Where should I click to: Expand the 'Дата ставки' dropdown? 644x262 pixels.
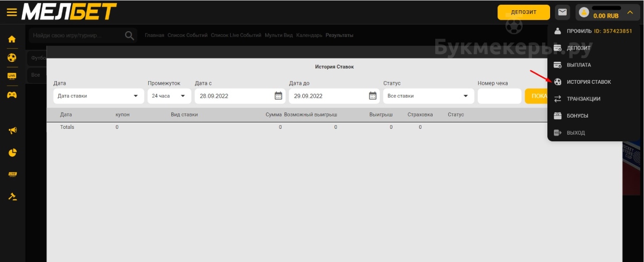pos(99,96)
